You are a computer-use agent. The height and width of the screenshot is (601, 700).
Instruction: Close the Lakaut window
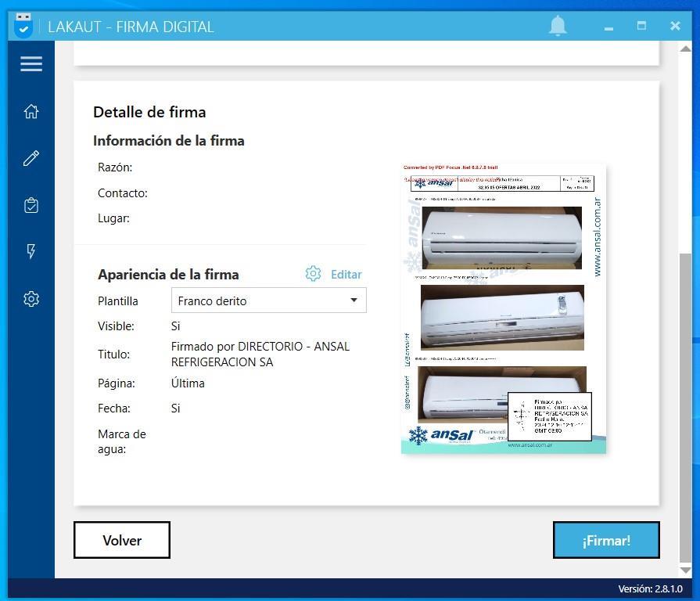pos(675,26)
